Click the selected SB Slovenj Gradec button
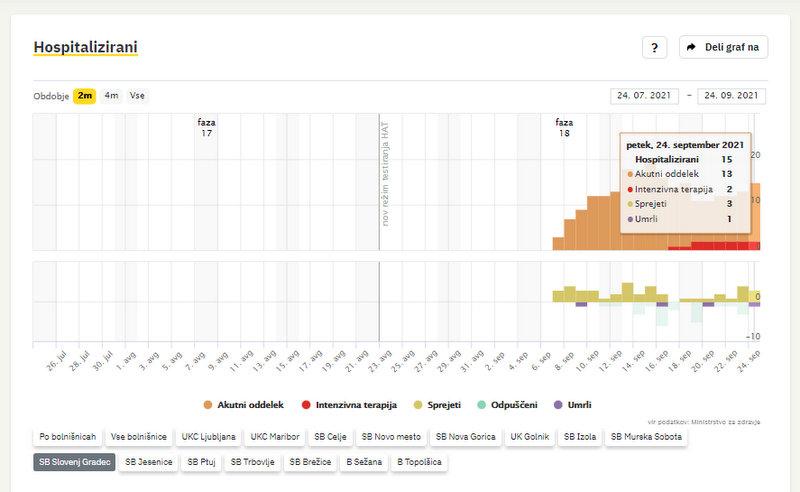Viewport: 800px width, 492px height. 74,462
